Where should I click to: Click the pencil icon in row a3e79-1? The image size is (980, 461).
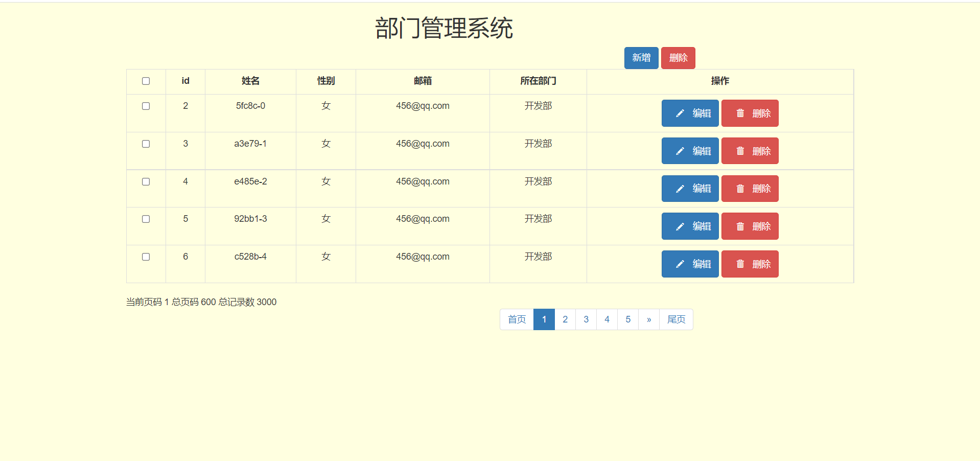[x=680, y=151]
